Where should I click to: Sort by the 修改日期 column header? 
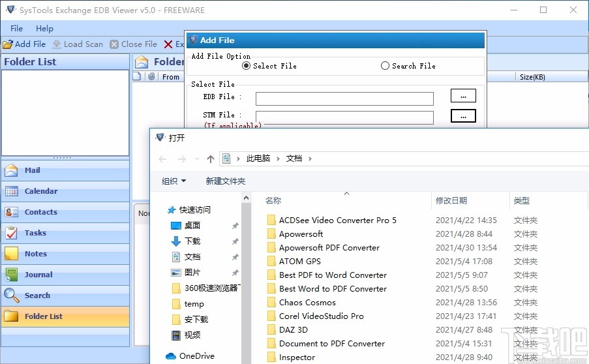[451, 201]
